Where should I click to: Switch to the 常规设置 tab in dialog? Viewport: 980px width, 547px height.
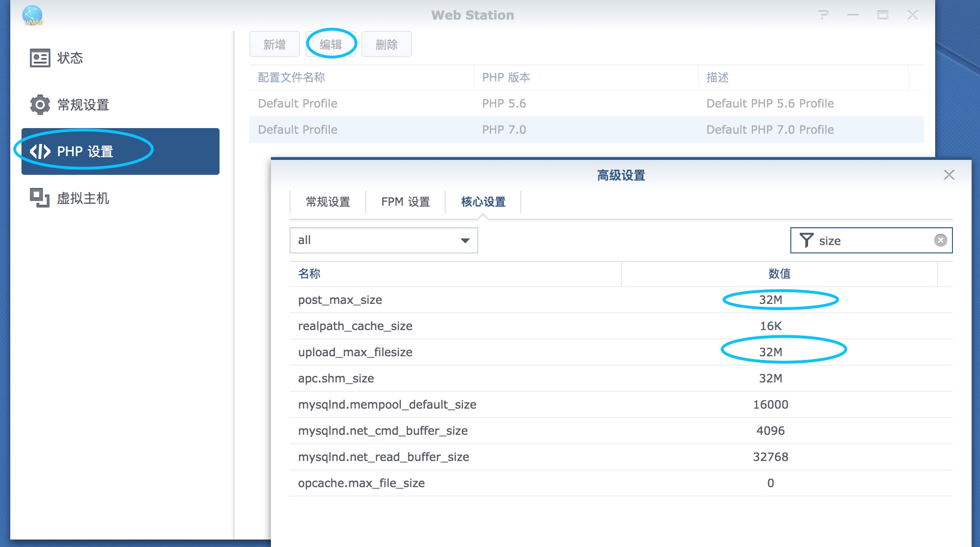click(328, 202)
